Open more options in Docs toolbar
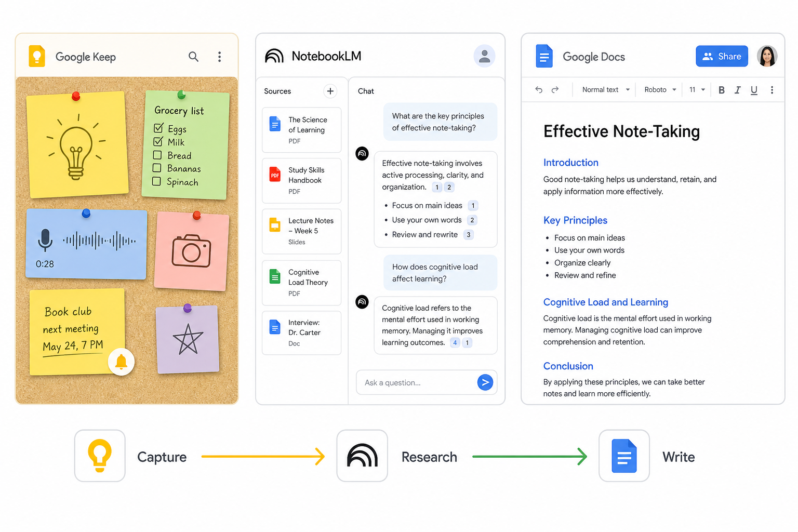 [772, 90]
